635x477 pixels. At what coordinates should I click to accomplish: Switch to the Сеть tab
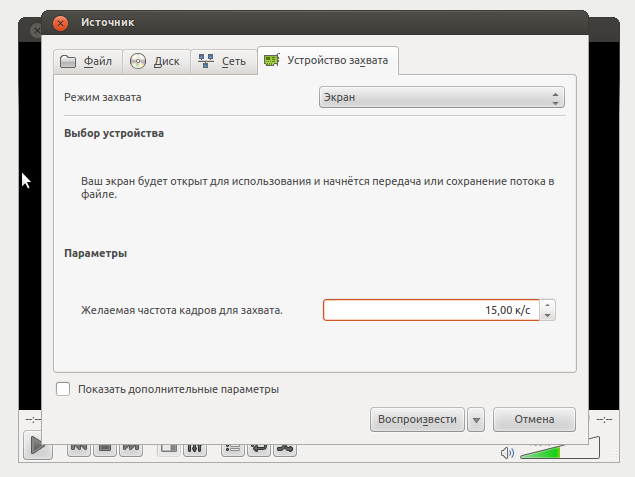224,62
